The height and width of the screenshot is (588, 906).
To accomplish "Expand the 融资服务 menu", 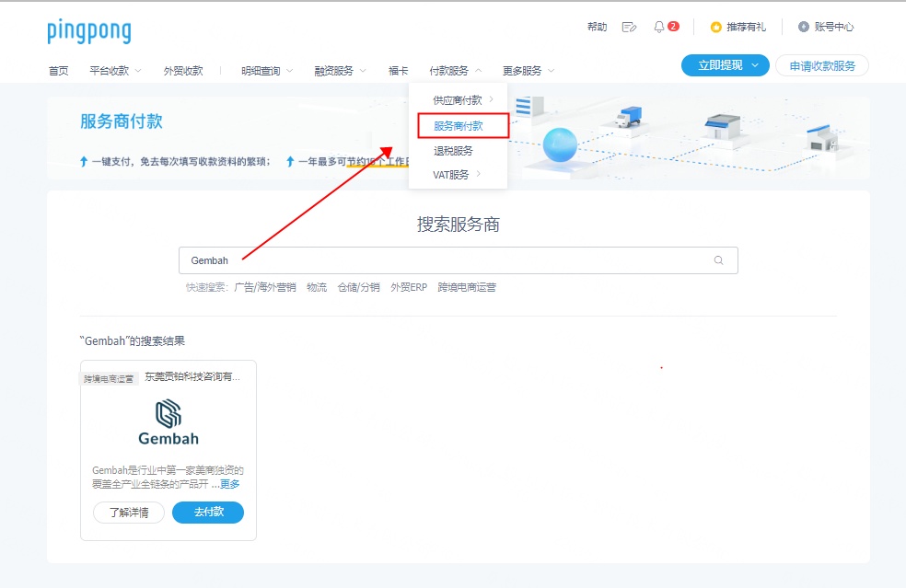I will 340,71.
